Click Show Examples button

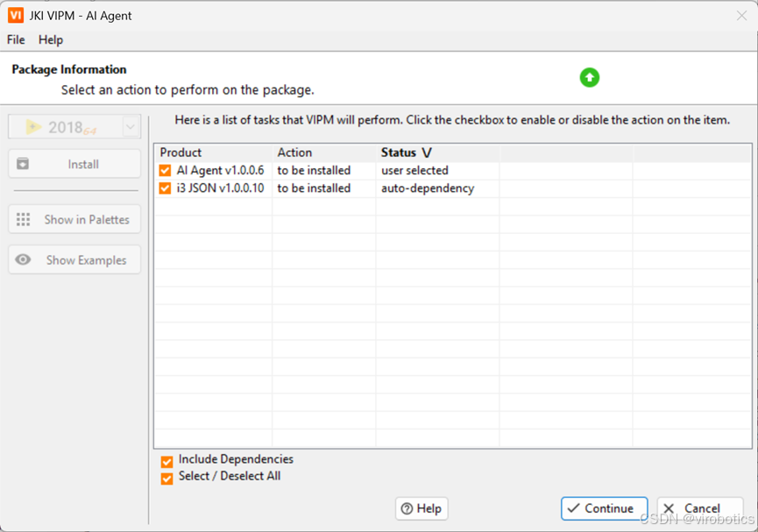coord(74,259)
